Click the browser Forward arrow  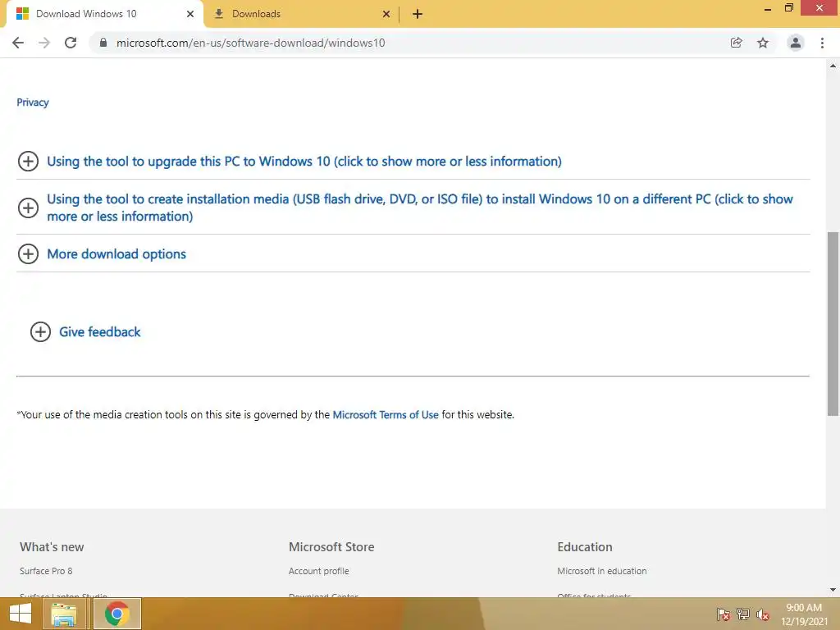tap(44, 43)
